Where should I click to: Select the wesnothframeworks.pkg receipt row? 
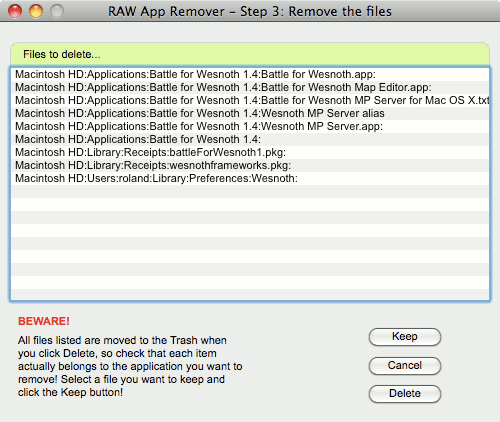point(250,165)
